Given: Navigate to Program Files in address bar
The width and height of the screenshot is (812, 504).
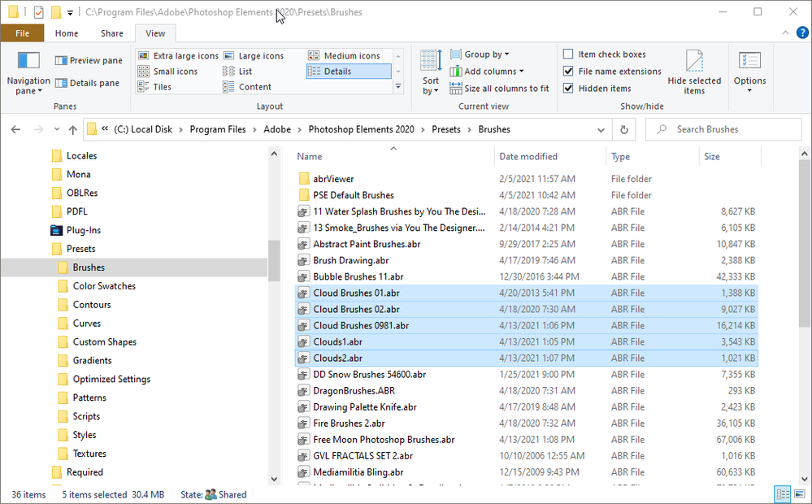Looking at the screenshot, I should pyautogui.click(x=218, y=129).
